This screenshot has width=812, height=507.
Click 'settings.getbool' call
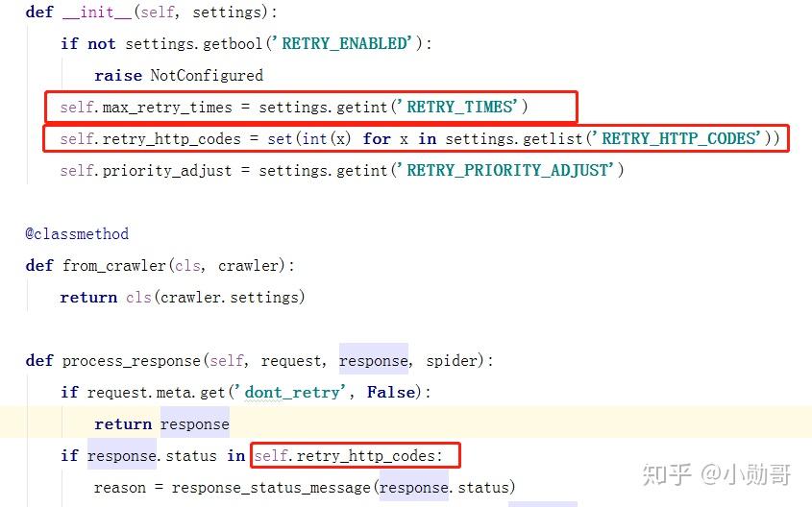(194, 43)
